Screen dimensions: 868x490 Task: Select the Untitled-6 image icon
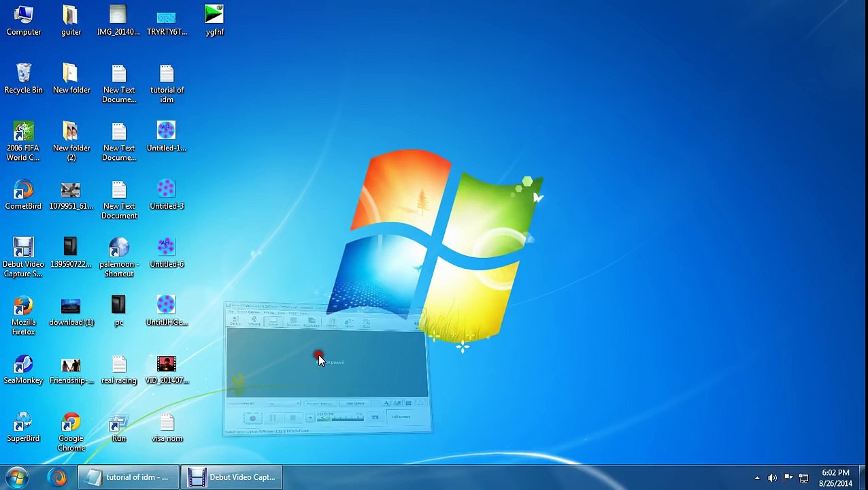(x=167, y=252)
